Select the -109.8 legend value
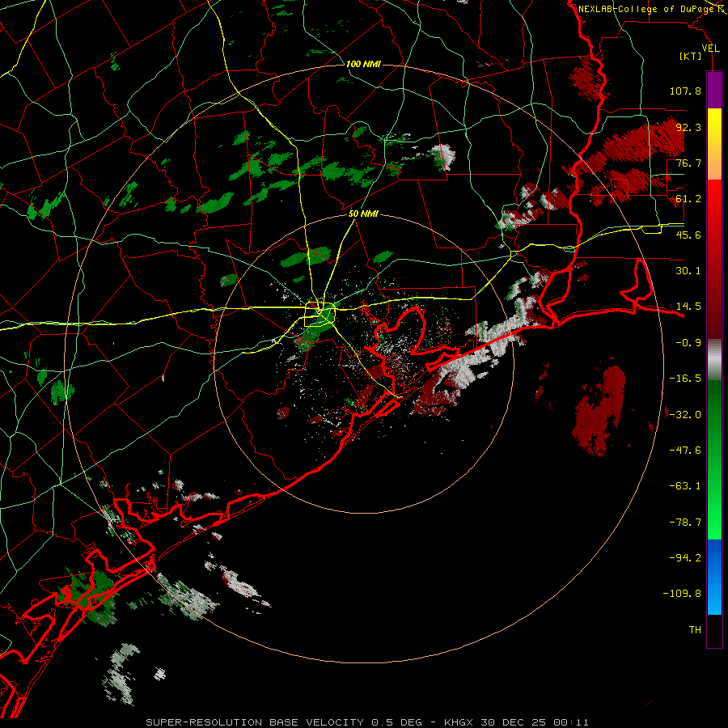The height and width of the screenshot is (728, 728). 683,594
